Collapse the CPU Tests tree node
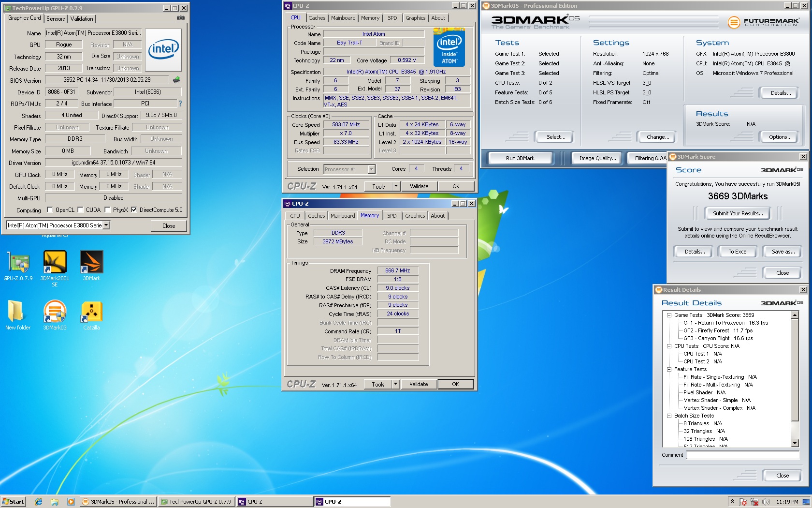 669,346
